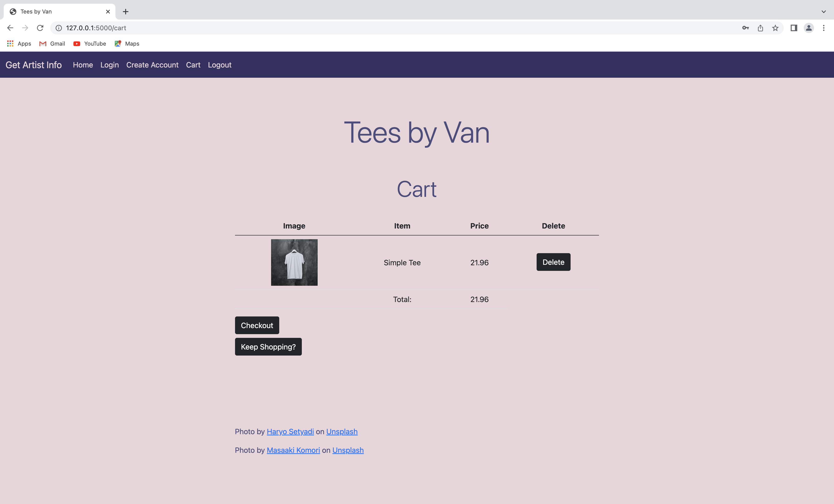Open the Maps bookmark
Image resolution: width=834 pixels, height=504 pixels.
tap(127, 43)
